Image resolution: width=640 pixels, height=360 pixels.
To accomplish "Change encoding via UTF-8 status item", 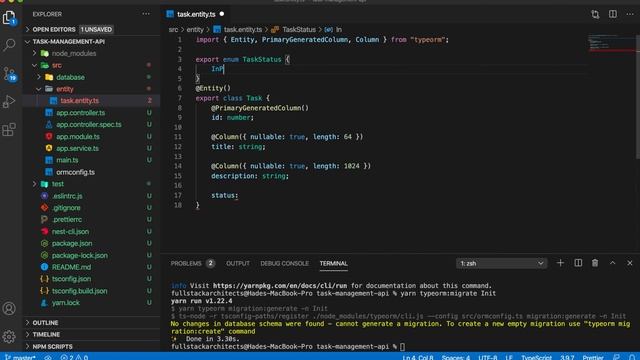I will [487, 357].
